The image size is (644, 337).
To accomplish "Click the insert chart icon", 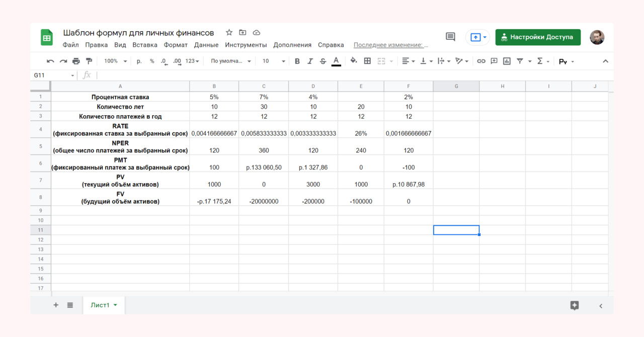I will 507,61.
